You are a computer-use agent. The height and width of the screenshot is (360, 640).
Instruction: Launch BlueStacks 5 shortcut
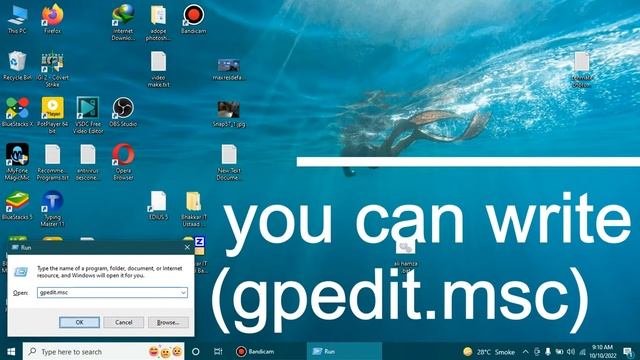coord(17,205)
